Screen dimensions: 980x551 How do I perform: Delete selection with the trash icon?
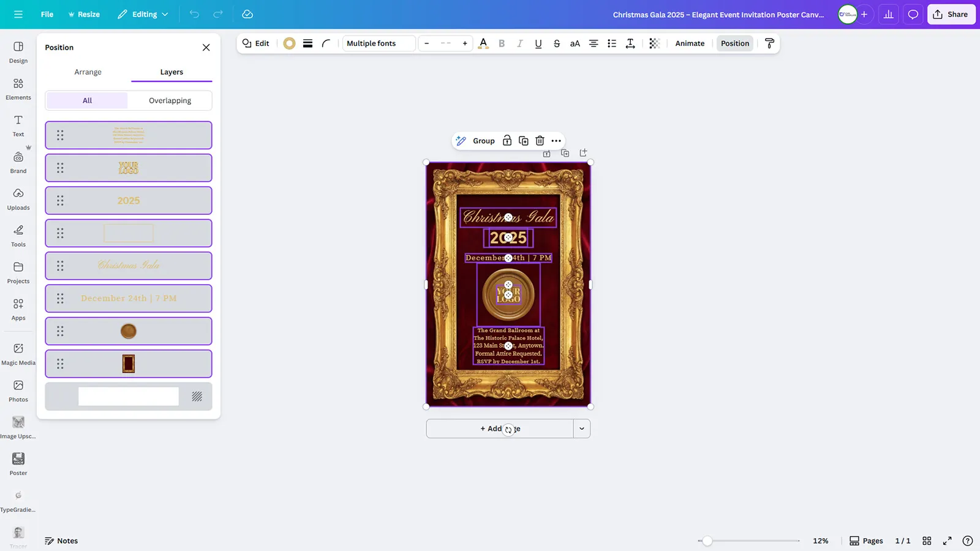click(540, 141)
